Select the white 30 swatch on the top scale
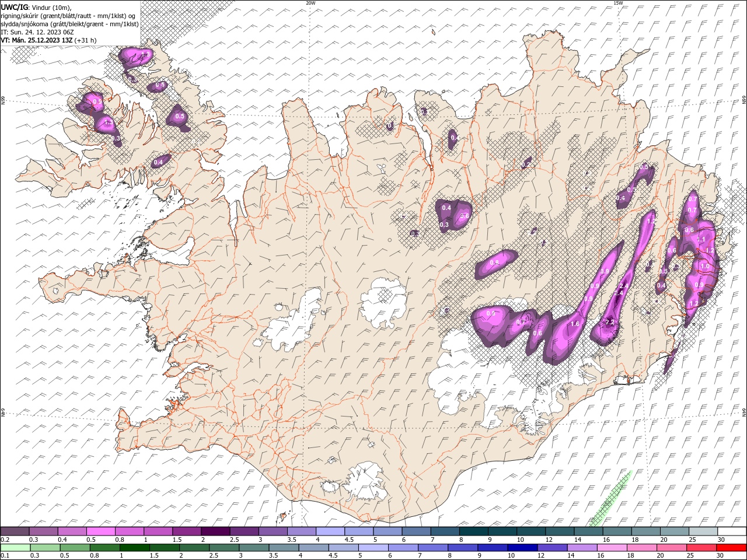Viewport: 747px width, 560px height. [x=732, y=531]
